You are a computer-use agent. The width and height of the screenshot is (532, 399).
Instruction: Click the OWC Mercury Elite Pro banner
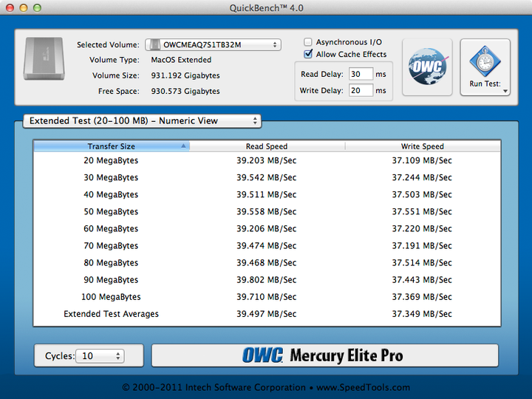coord(324,355)
